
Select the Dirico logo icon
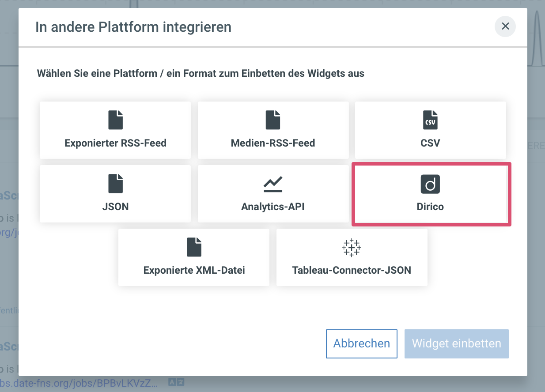(x=431, y=184)
